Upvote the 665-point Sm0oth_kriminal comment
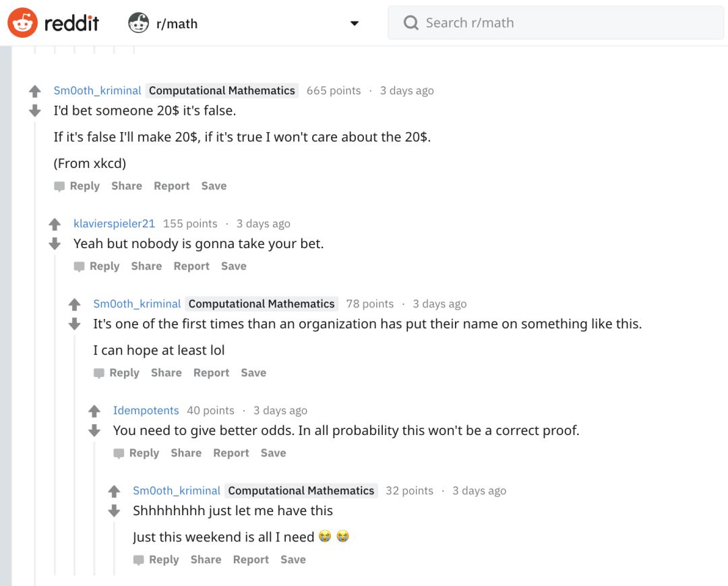The width and height of the screenshot is (728, 586). (35, 91)
